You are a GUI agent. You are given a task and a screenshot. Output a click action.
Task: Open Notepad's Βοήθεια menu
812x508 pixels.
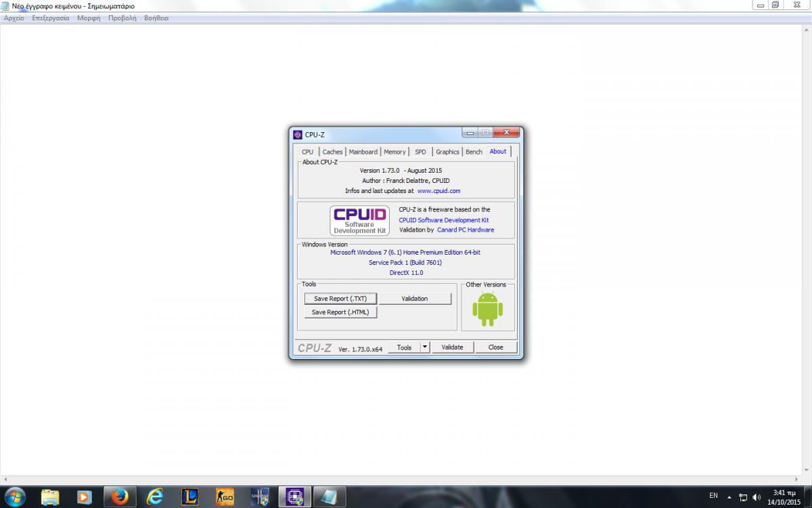(156, 18)
